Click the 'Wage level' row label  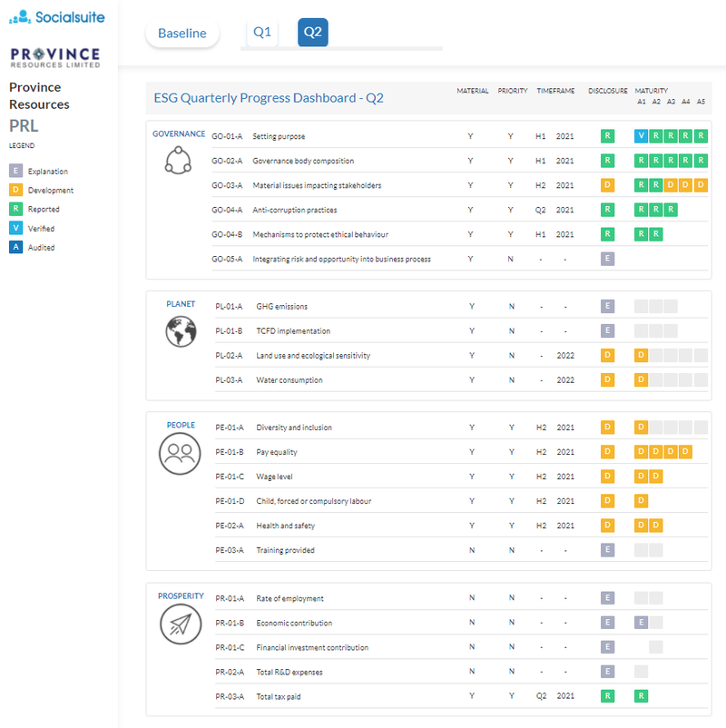pyautogui.click(x=274, y=477)
